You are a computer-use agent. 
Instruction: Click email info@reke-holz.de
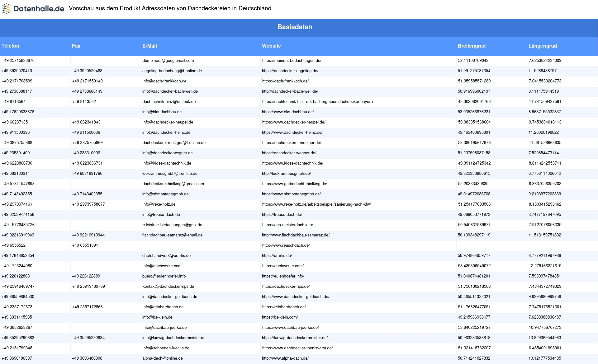tap(159, 204)
